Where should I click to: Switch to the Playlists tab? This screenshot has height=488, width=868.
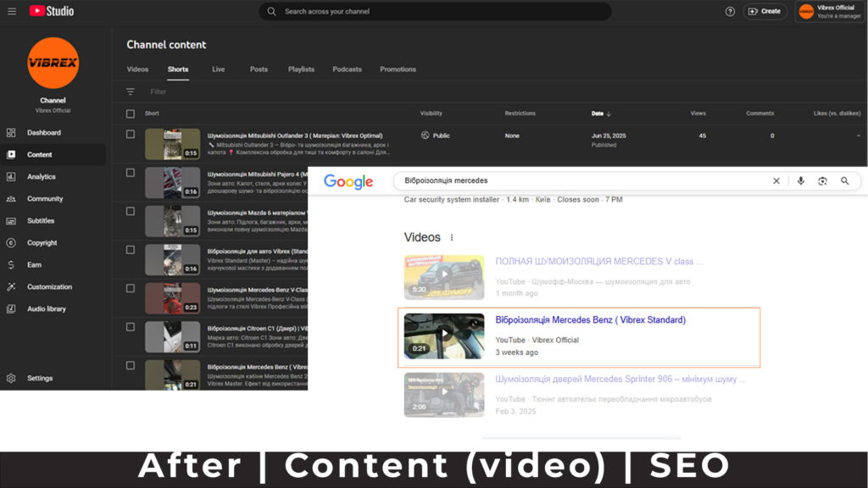[x=301, y=69]
